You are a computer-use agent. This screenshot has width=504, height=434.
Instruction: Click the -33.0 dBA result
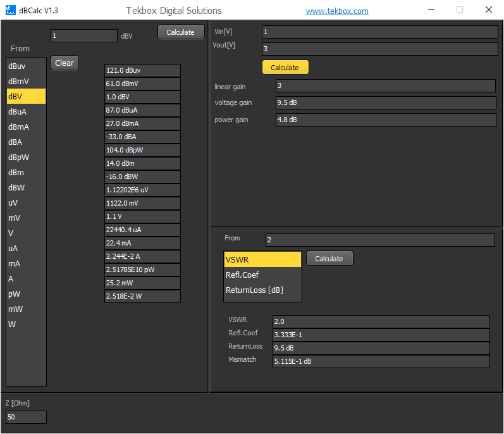click(x=142, y=137)
